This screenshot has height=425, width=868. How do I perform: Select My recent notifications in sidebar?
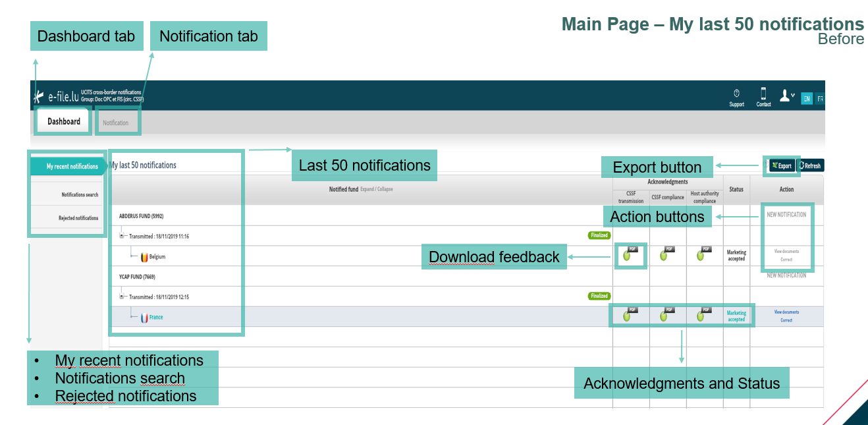[x=68, y=167]
